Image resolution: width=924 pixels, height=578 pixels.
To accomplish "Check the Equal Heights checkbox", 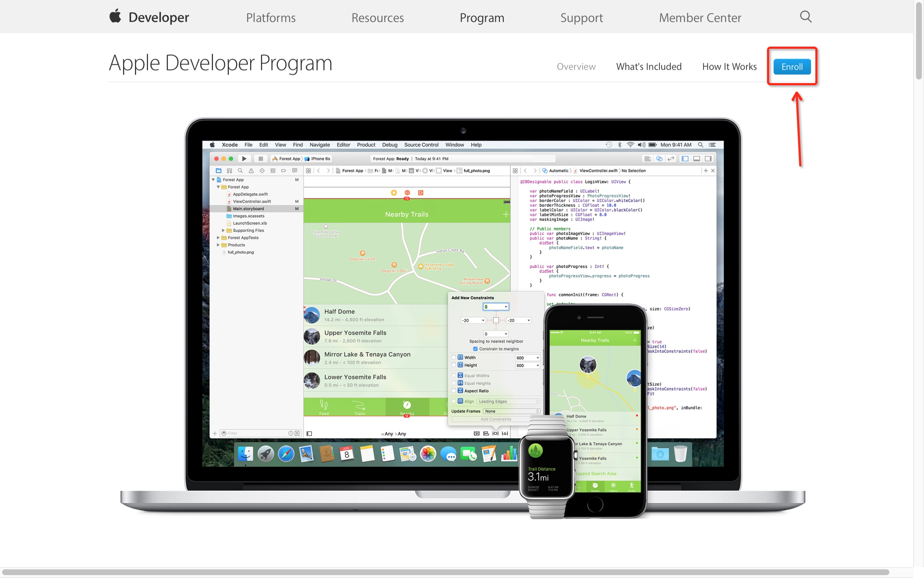I will (454, 383).
